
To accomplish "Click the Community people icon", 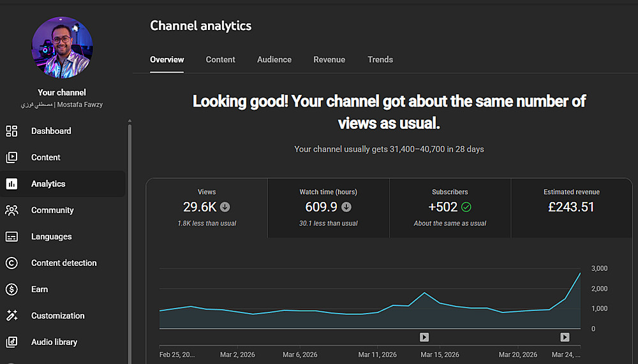I will [11, 210].
